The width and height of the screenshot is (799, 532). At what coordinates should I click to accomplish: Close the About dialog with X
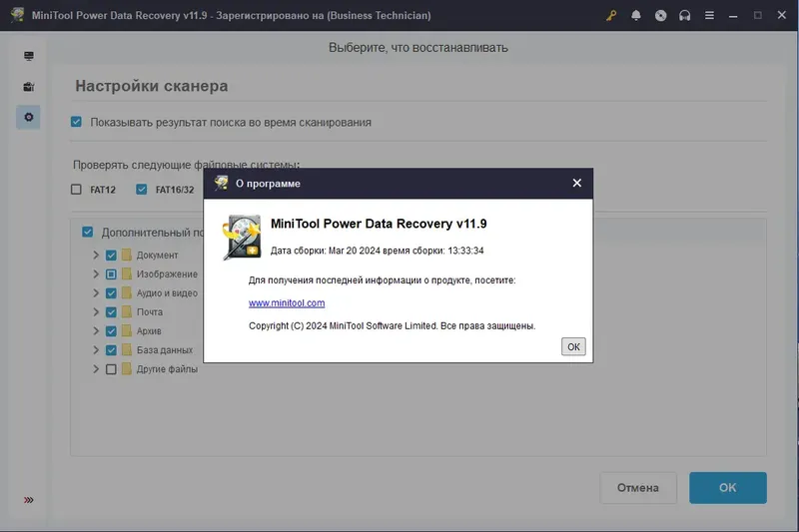tap(577, 183)
